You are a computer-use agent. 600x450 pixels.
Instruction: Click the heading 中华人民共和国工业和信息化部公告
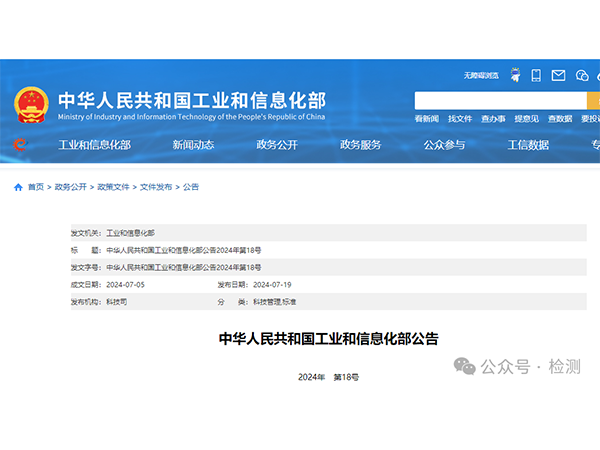click(329, 339)
